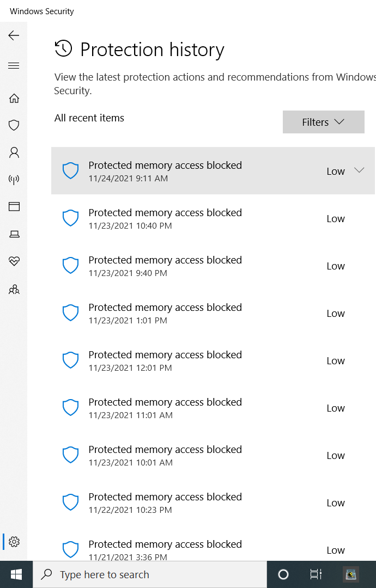Open Windows Security settings gear
The image size is (376, 588).
(x=14, y=542)
